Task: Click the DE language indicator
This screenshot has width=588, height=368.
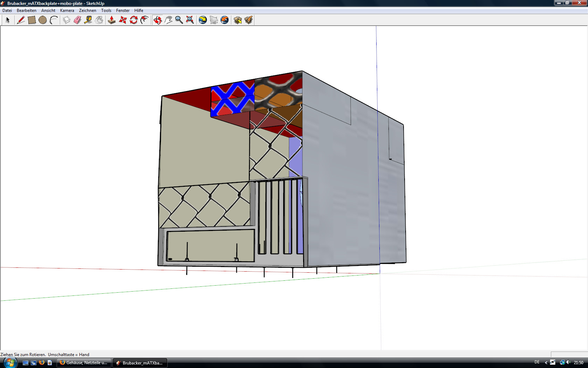Action: pos(537,362)
